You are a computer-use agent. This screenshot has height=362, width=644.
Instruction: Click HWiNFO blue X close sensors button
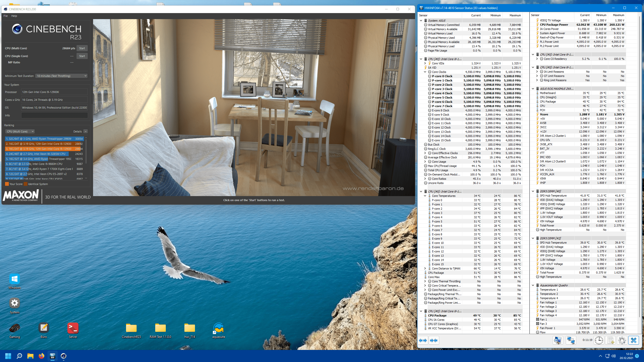pyautogui.click(x=633, y=340)
